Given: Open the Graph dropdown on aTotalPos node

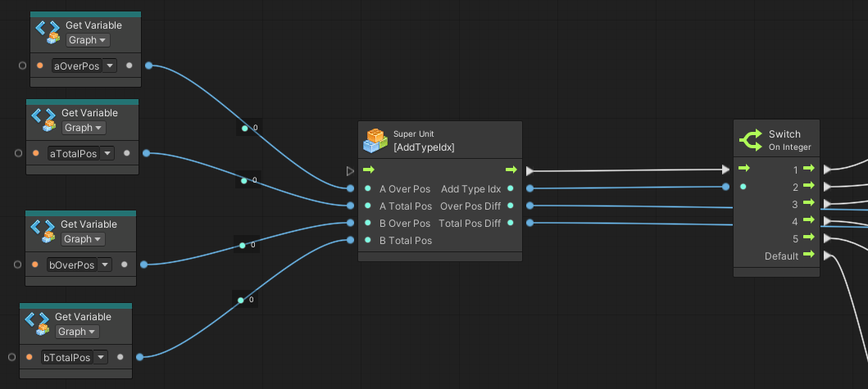Looking at the screenshot, I should [83, 127].
